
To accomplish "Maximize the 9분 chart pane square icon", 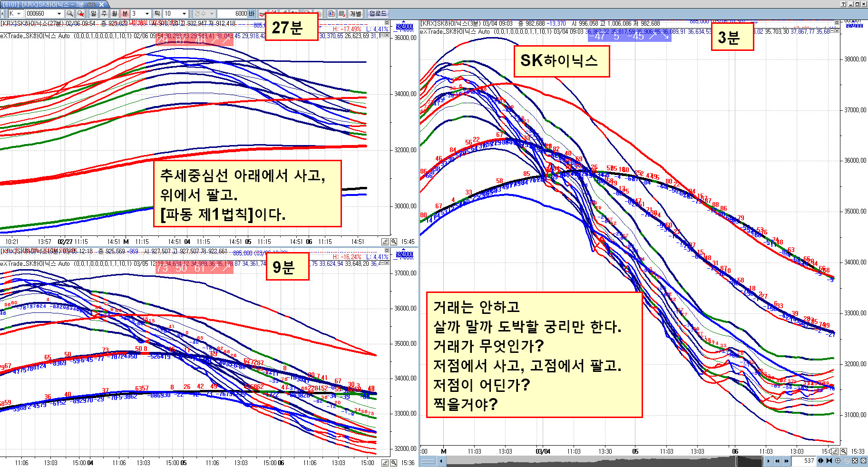I will click(387, 250).
